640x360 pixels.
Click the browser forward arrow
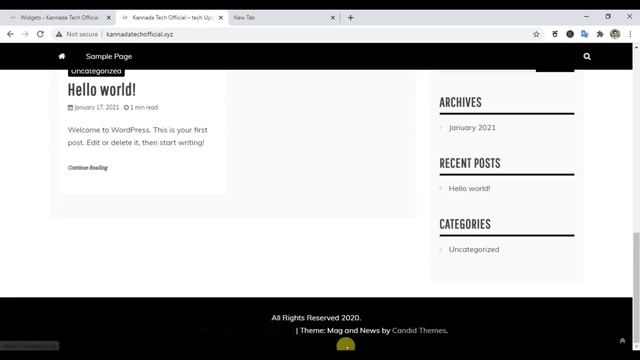(25, 34)
